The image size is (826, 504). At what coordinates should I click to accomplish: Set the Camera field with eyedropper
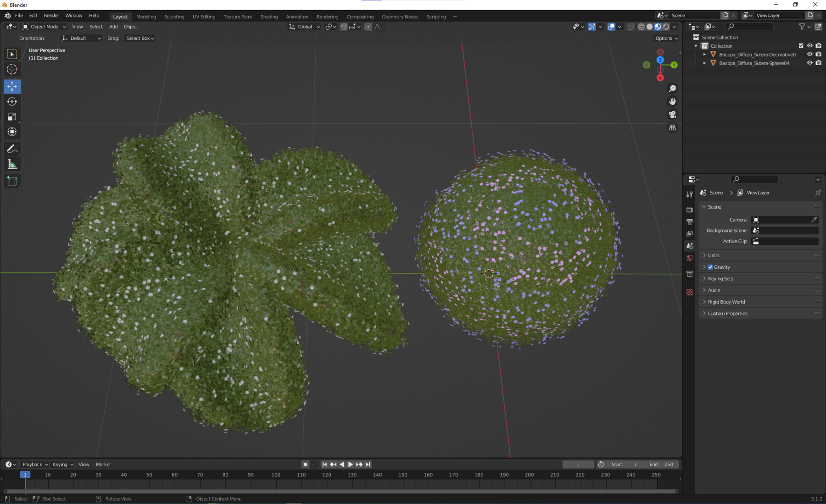click(815, 220)
